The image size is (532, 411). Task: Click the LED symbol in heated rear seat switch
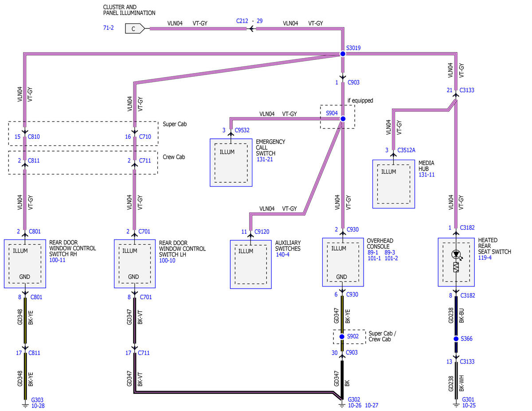[456, 255]
